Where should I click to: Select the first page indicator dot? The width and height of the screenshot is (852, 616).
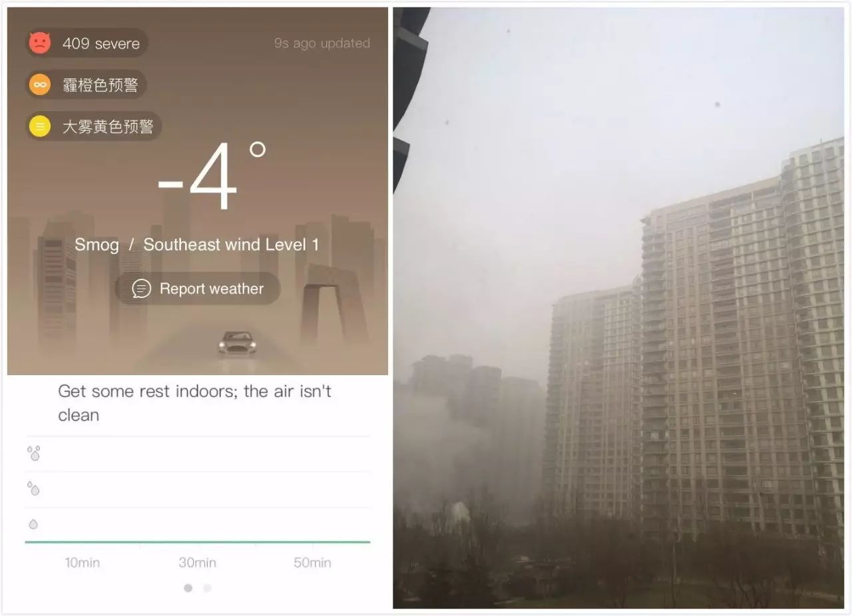(188, 588)
